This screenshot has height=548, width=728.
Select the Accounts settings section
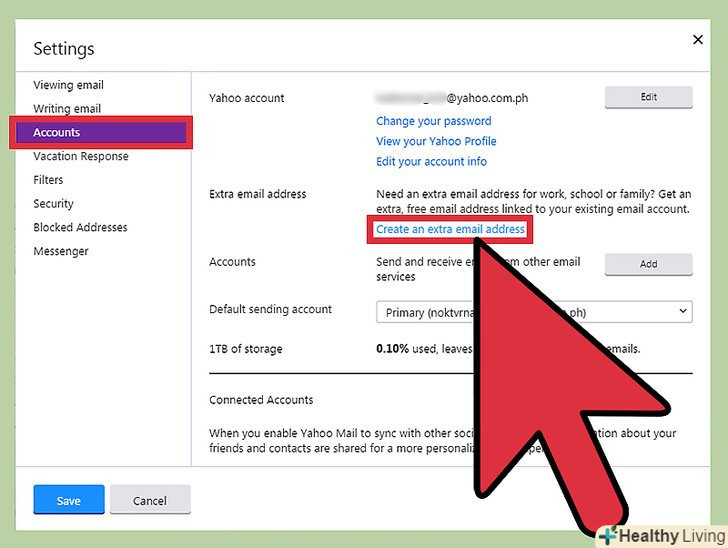pyautogui.click(x=101, y=132)
